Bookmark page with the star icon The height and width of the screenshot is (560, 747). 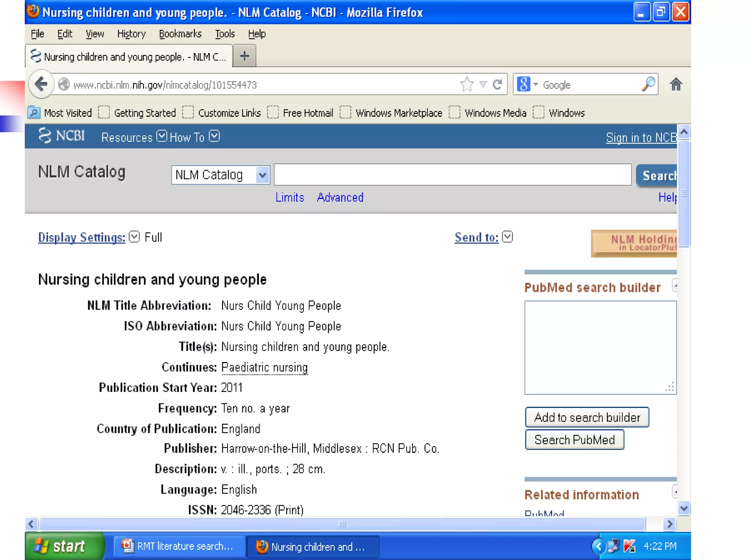point(467,85)
